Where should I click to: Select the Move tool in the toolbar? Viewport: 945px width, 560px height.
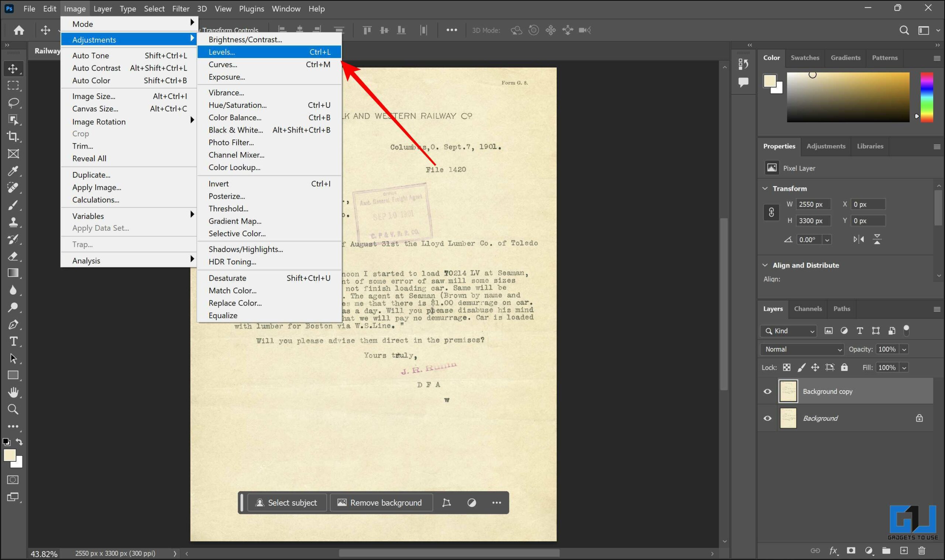point(13,69)
